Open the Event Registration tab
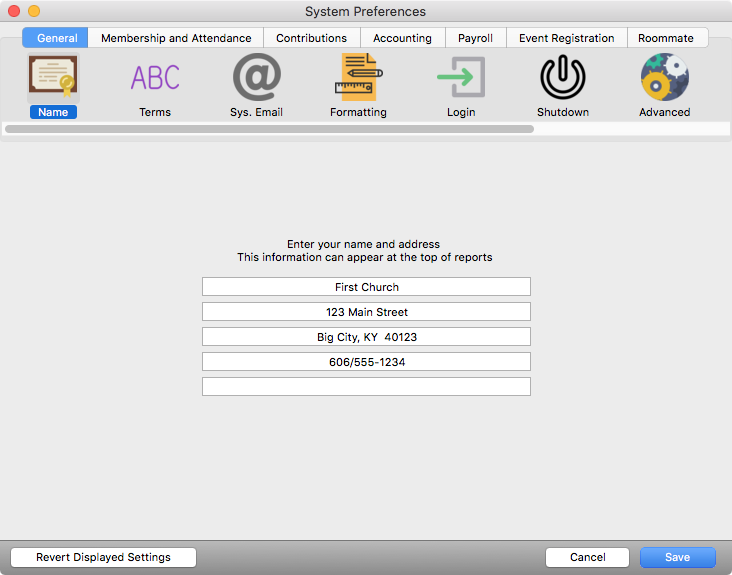732x575 pixels. click(566, 38)
